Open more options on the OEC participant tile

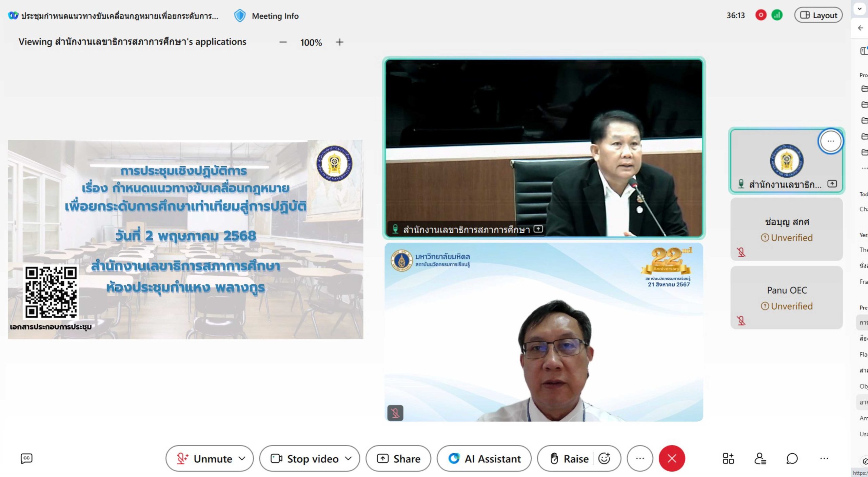pos(830,141)
